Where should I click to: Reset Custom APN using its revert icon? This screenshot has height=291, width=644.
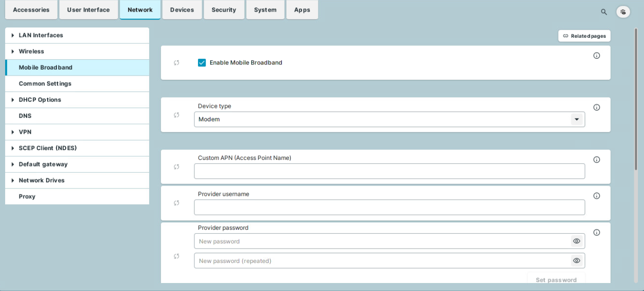tap(177, 167)
